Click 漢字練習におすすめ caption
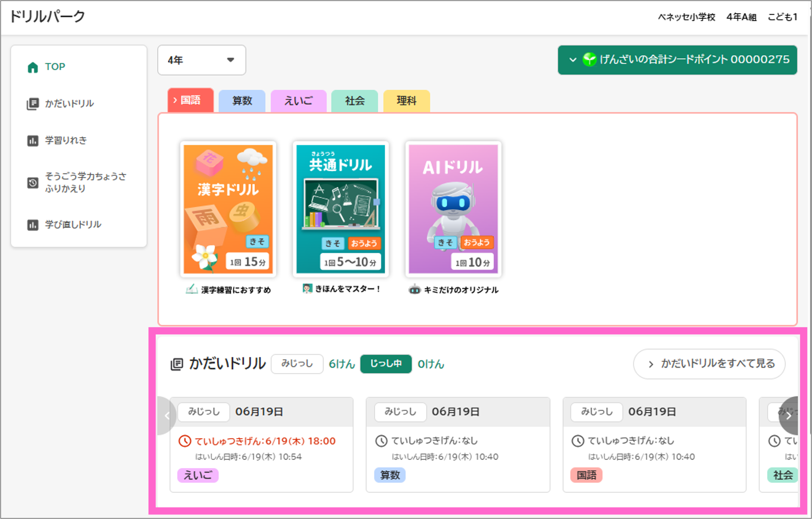812x519 pixels. pos(236,290)
